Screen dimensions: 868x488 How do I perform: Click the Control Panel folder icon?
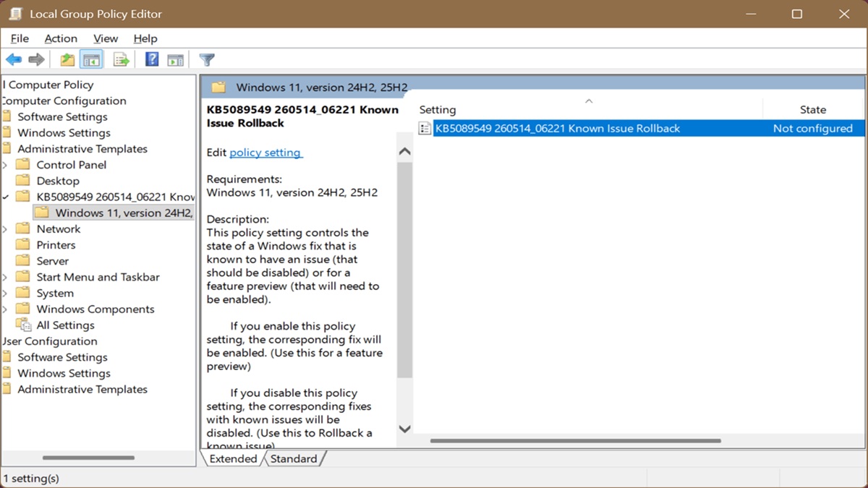[23, 165]
